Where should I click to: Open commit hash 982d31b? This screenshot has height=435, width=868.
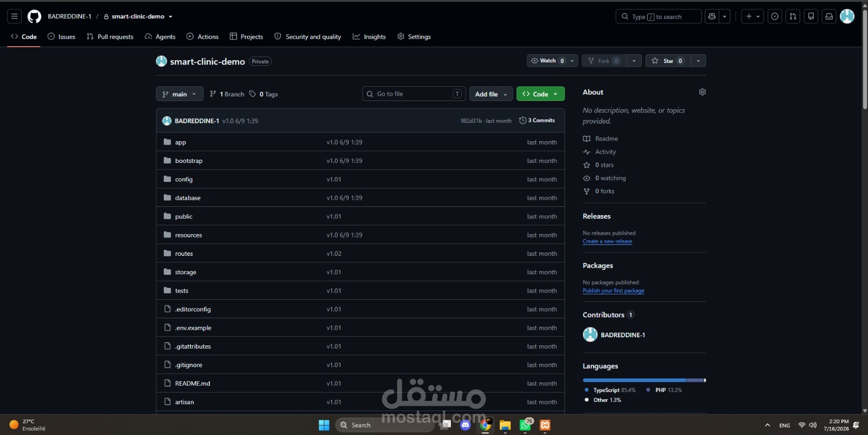(471, 121)
